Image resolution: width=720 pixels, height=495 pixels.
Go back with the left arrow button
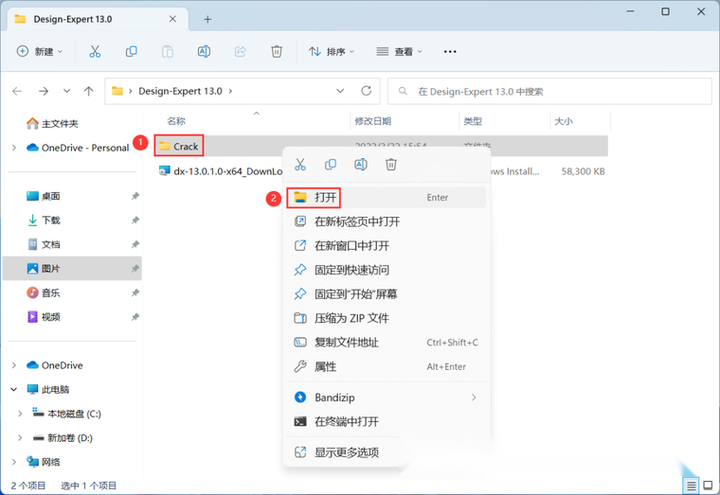[x=17, y=91]
